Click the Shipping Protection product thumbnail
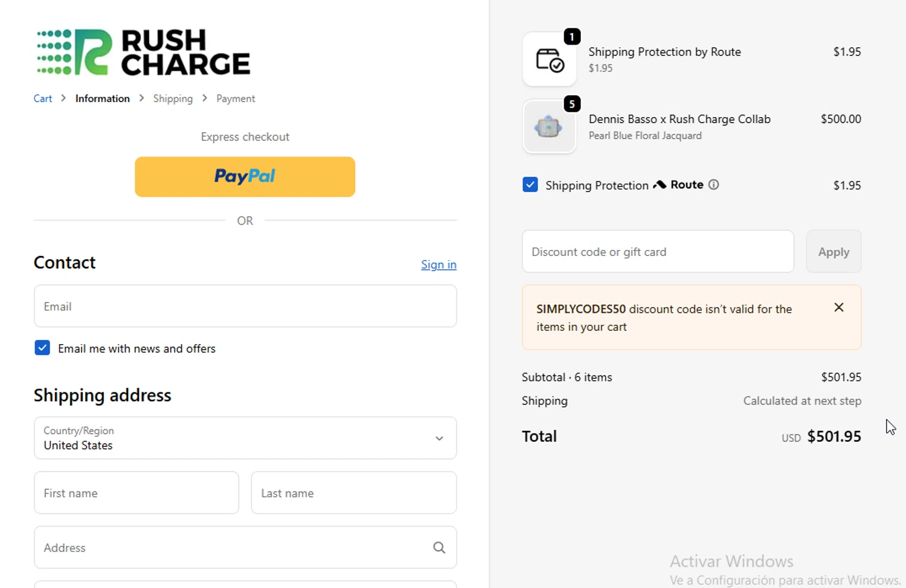The height and width of the screenshot is (588, 906). tap(549, 60)
